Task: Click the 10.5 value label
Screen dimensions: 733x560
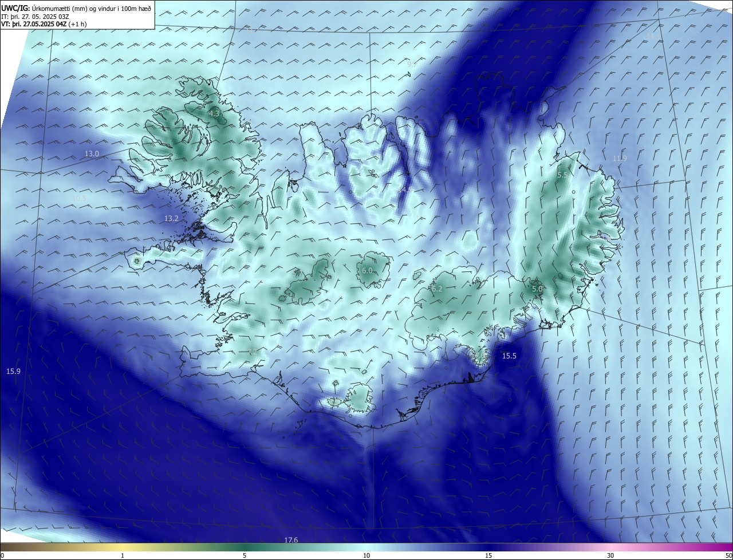Action: tap(80, 199)
